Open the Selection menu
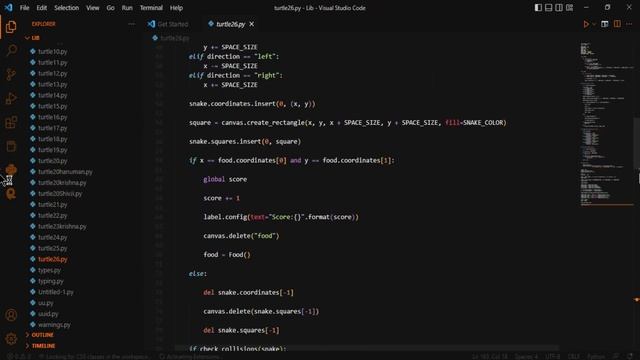Screen dimensions: 640x360 (67, 8)
